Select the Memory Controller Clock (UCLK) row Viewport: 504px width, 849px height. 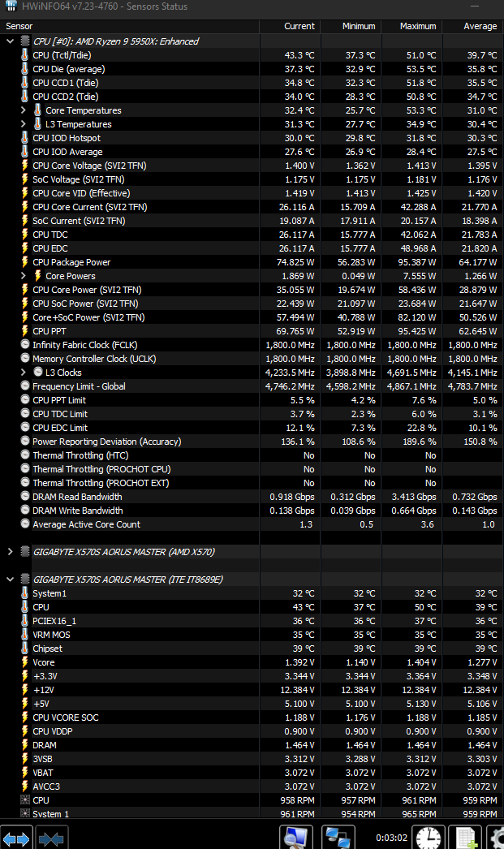click(252, 359)
